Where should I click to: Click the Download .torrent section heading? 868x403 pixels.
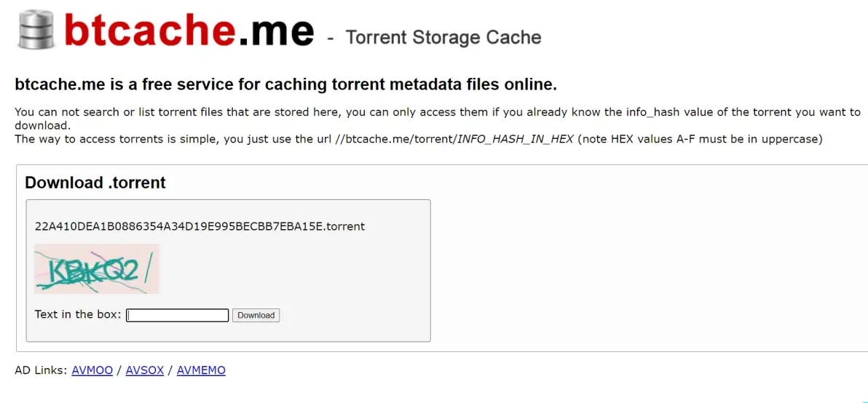coord(95,183)
